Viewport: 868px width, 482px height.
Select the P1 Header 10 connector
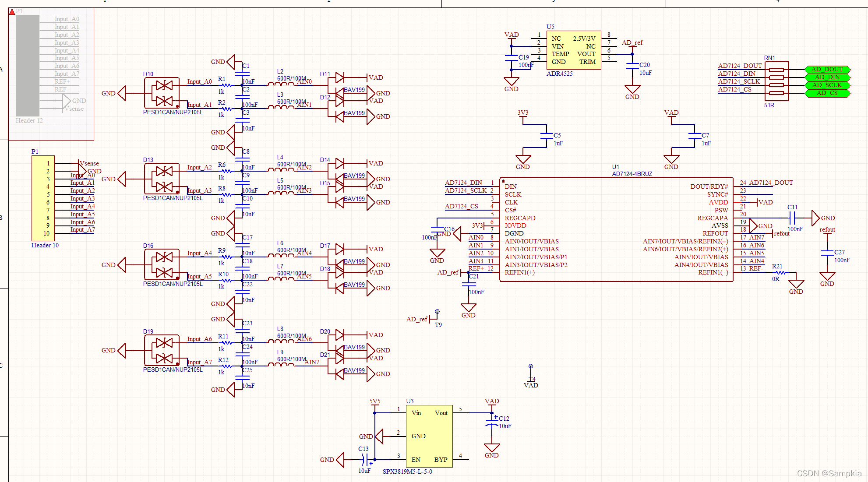click(x=43, y=198)
